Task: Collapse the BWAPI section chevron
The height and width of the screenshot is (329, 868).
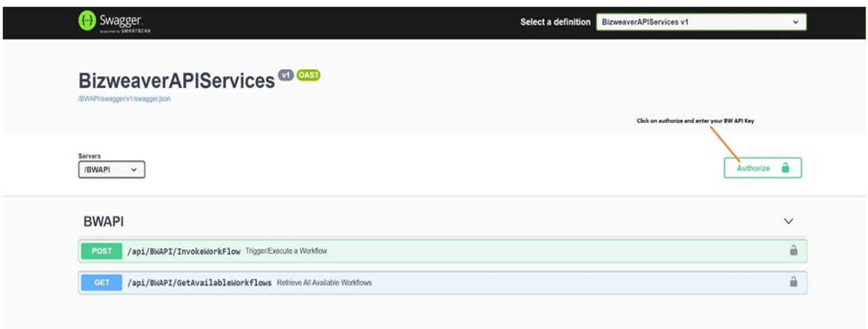Action: click(788, 221)
